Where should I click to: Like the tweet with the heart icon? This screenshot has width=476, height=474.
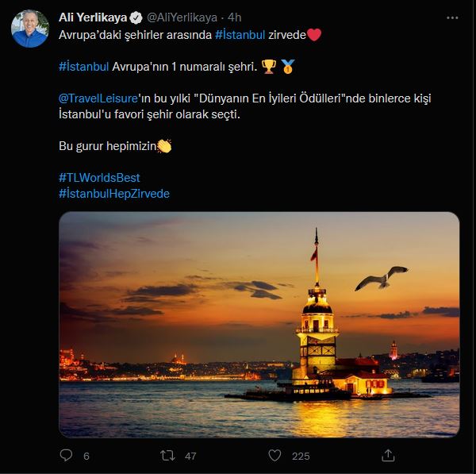click(x=274, y=456)
